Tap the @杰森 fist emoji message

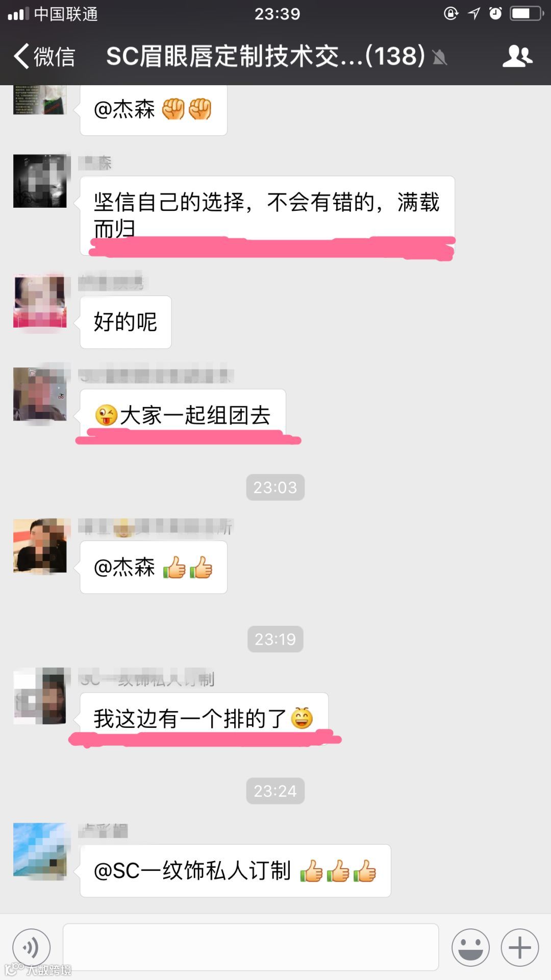pos(154,109)
